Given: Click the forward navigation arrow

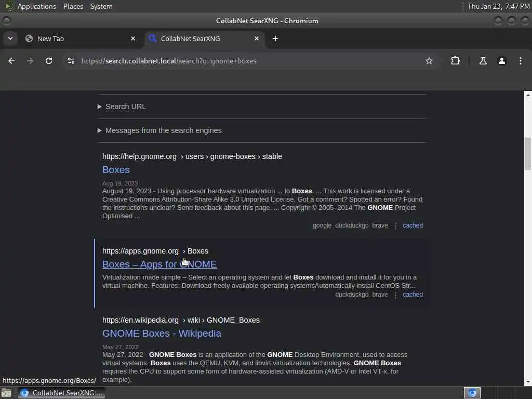Looking at the screenshot, I should pos(30,61).
